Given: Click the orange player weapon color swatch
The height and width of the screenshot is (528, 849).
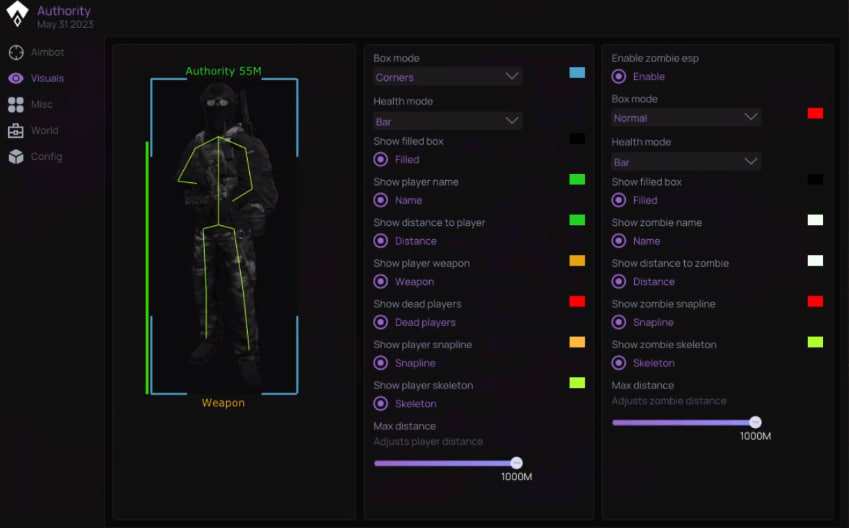Looking at the screenshot, I should coord(577,261).
